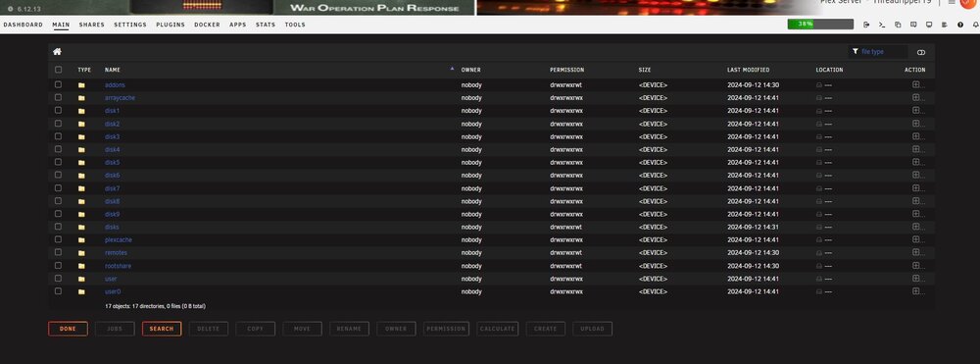980x364 pixels.
Task: Click the Permission button
Action: 446,329
